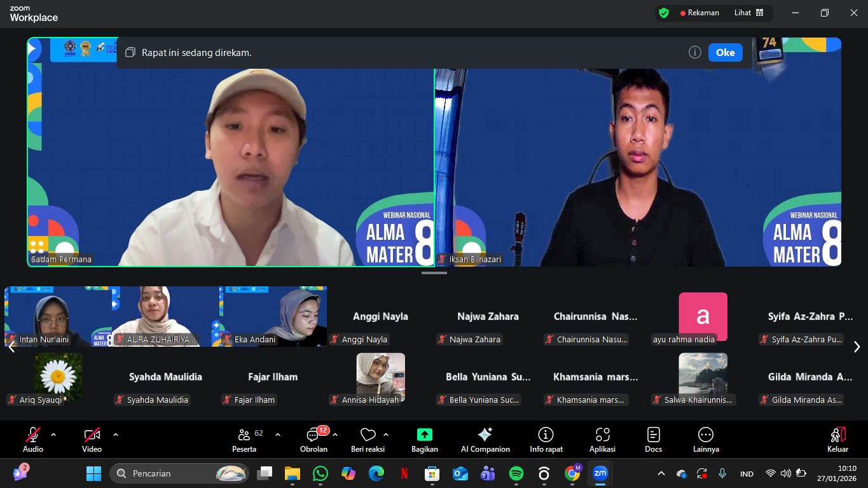
Task: Expand audio options arrow next to Audio
Action: pos(53,435)
